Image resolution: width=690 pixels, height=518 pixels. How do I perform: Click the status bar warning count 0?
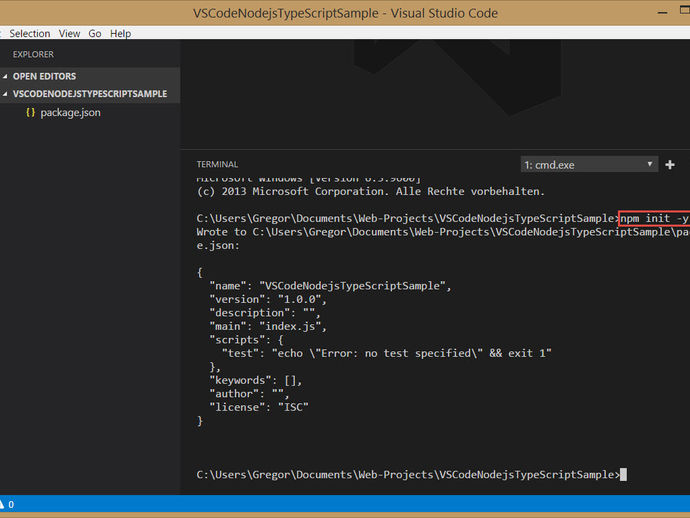point(11,504)
